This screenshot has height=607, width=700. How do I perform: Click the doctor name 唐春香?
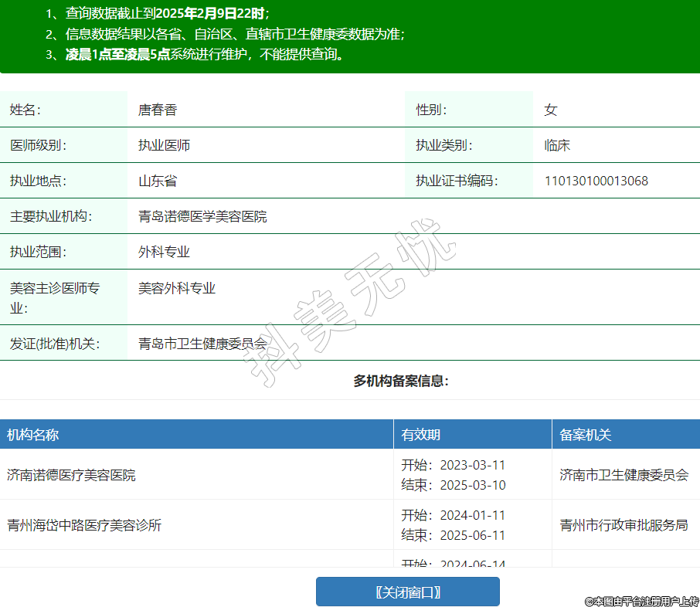point(158,110)
